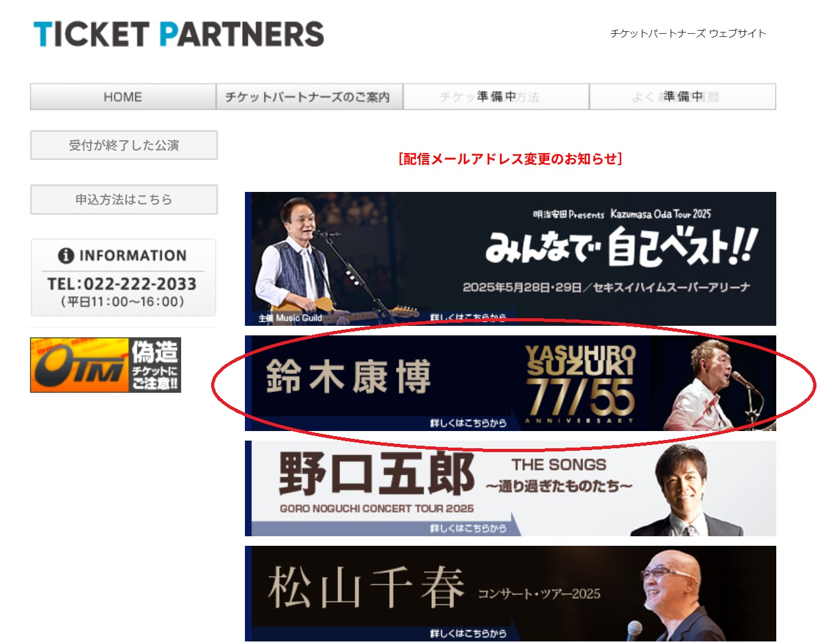Open the 野口五郎 THE SONGS concert banner
This screenshot has width=840, height=644.
tap(510, 488)
